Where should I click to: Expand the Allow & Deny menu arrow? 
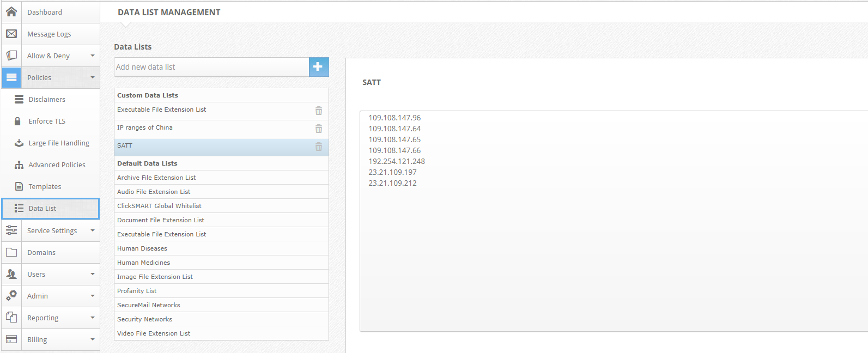coord(93,56)
